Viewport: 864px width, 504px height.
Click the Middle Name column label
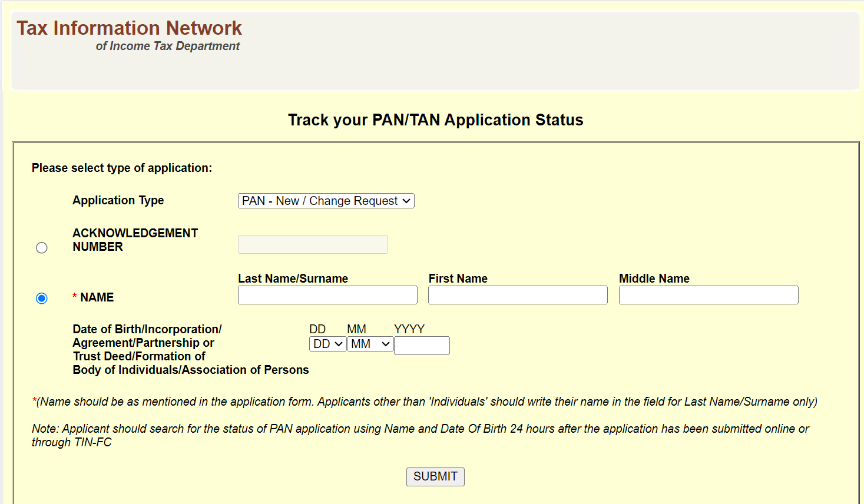(654, 278)
